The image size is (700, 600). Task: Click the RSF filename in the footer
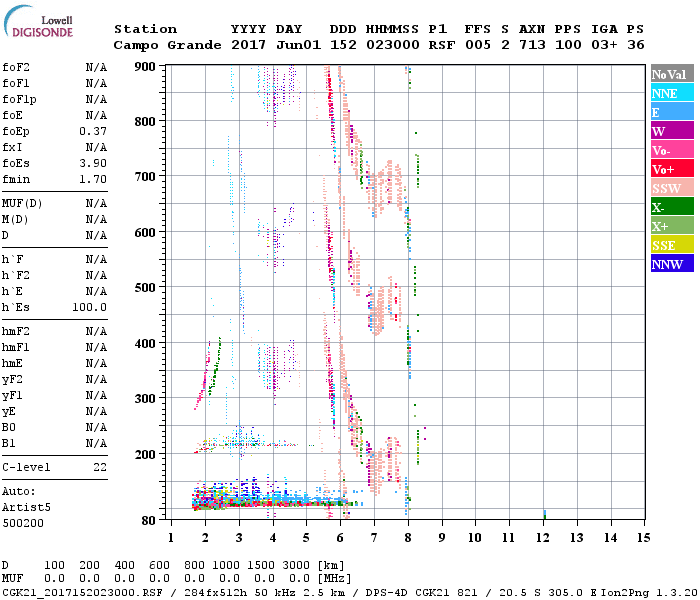[83, 592]
